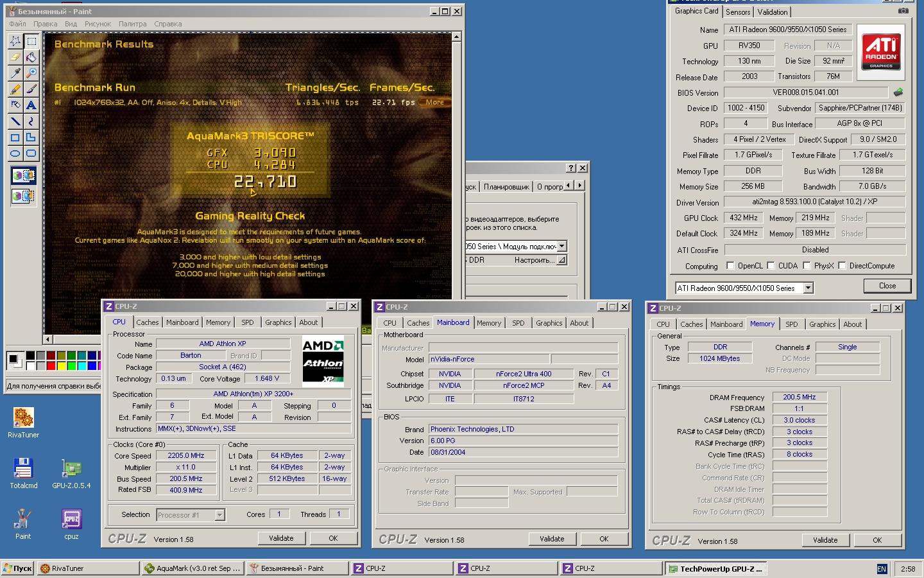Open the Рисунок menu in Paint
Screen dimensions: 924x578
(x=98, y=24)
